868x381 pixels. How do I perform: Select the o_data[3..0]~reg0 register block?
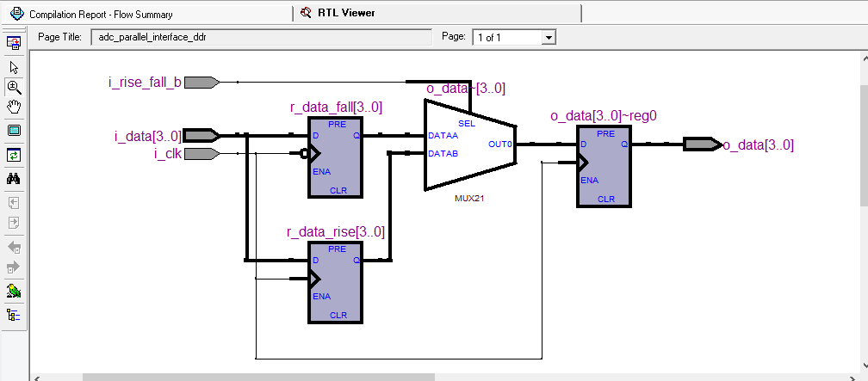point(604,167)
